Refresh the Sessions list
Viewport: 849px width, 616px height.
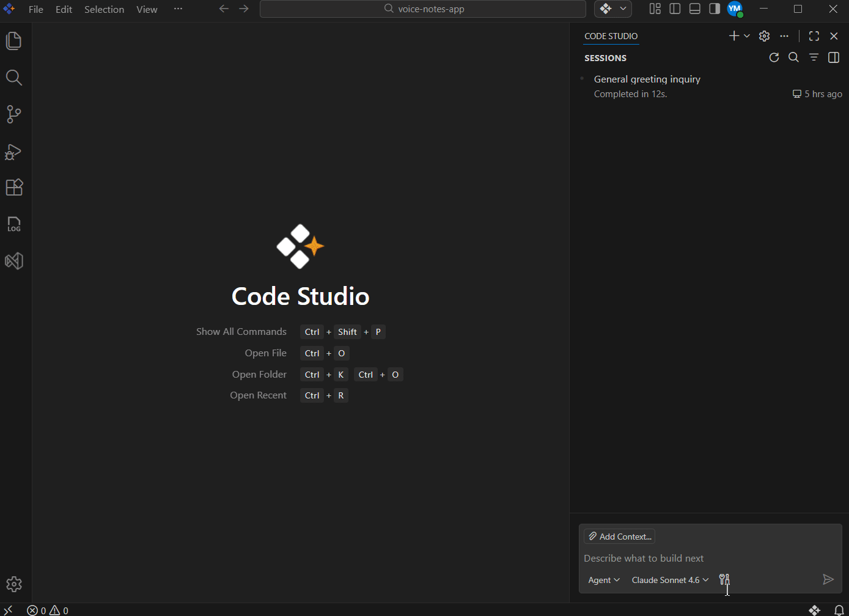[x=774, y=57]
